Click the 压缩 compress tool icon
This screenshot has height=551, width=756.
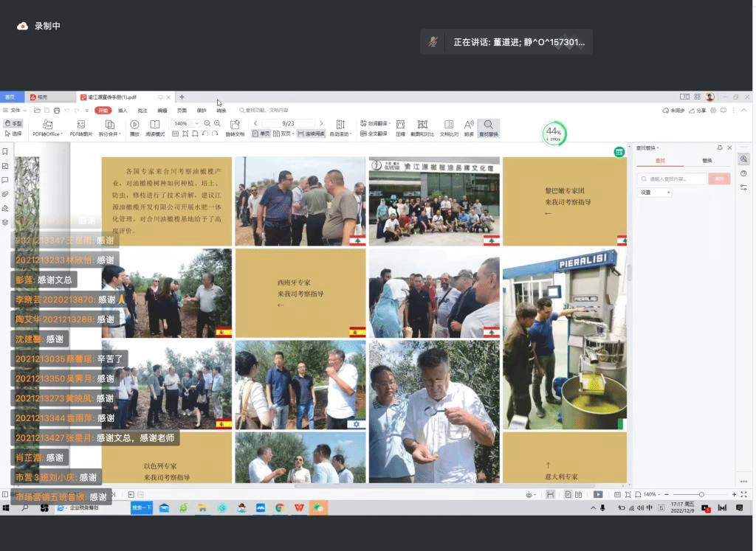point(400,125)
